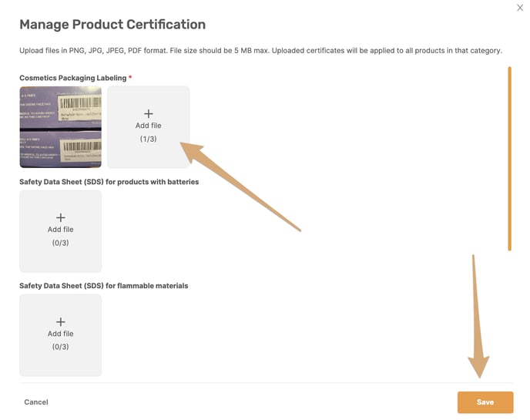Click the plus icon under Cosmetics Packaging Labeling

click(149, 113)
